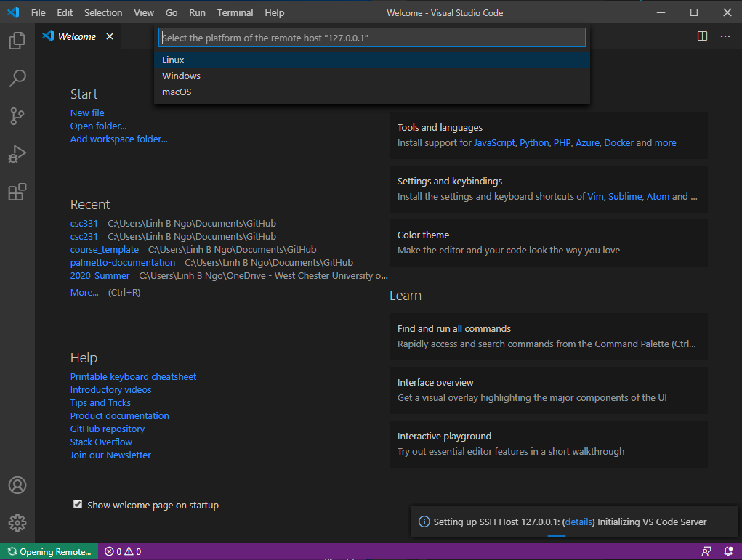742x560 pixels.
Task: Click the more languages link
Action: [x=666, y=143]
